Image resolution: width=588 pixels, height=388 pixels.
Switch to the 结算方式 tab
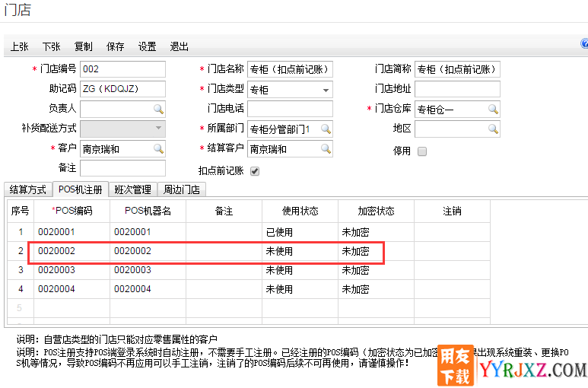27,189
